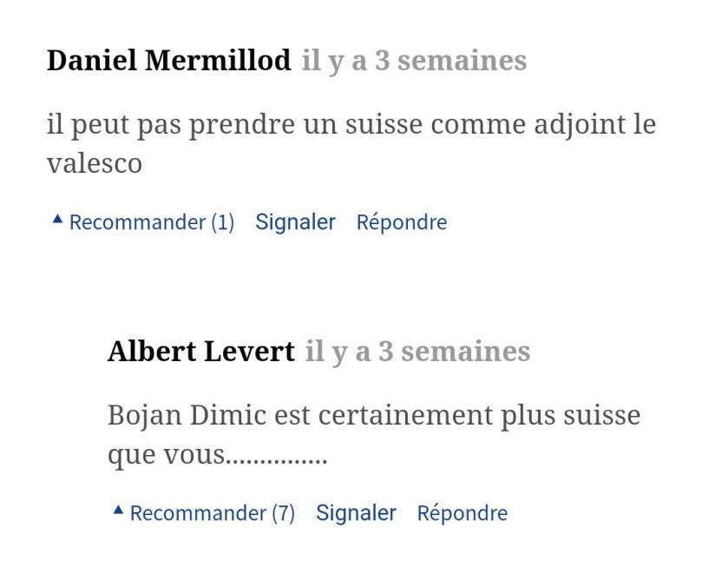Click the upvote triangle on Albert Levert's reply
This screenshot has height=567, width=728.
tap(118, 511)
